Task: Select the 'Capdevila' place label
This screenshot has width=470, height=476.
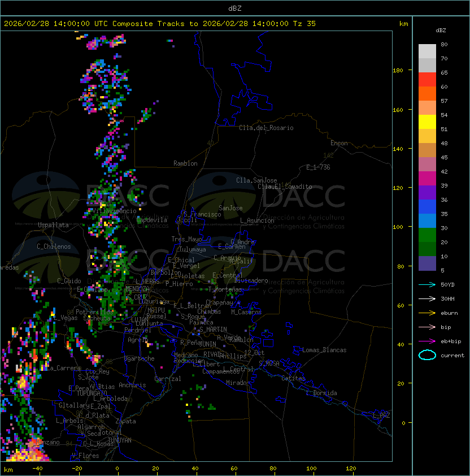Action: tap(151, 220)
